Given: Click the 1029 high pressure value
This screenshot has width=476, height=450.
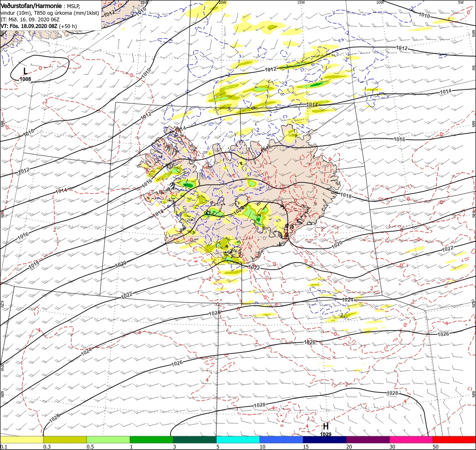Looking at the screenshot, I should click(x=326, y=434).
